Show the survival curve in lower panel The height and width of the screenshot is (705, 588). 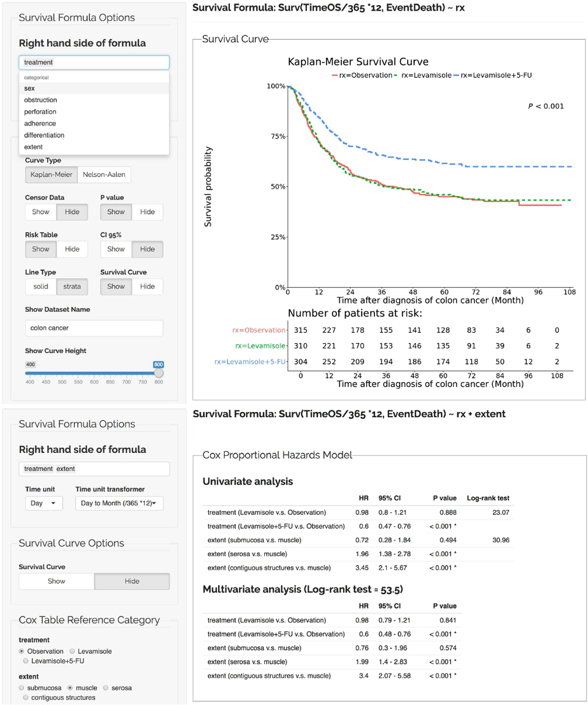pyautogui.click(x=57, y=581)
